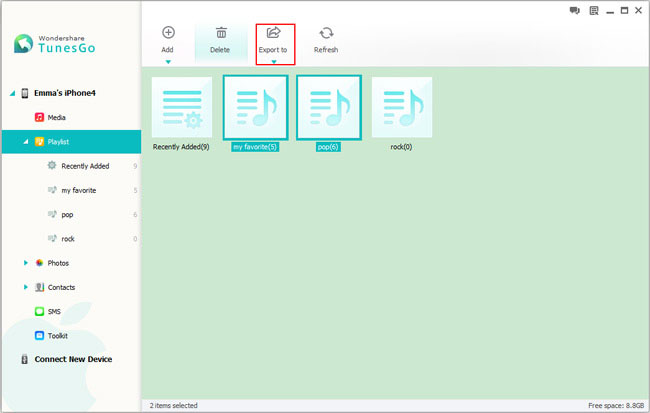Viewport: 650px width, 413px height.
Task: Open the Toolkit section
Action: tap(58, 336)
